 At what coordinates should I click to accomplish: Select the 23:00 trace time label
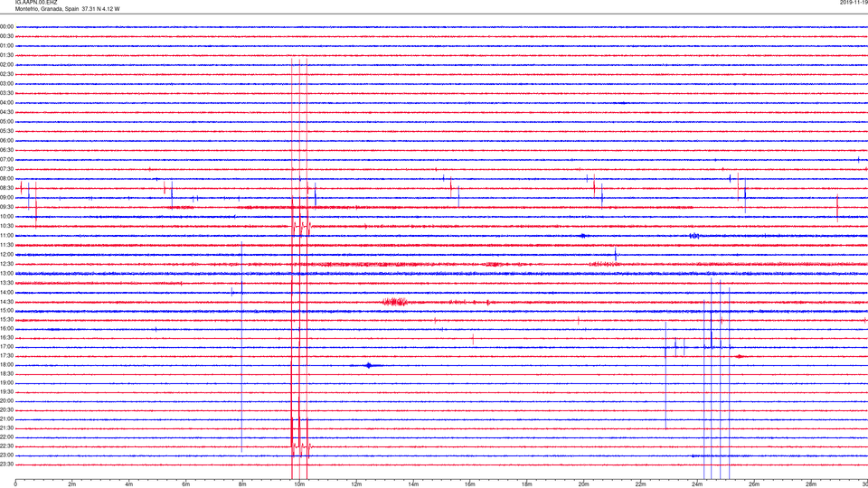coord(6,455)
